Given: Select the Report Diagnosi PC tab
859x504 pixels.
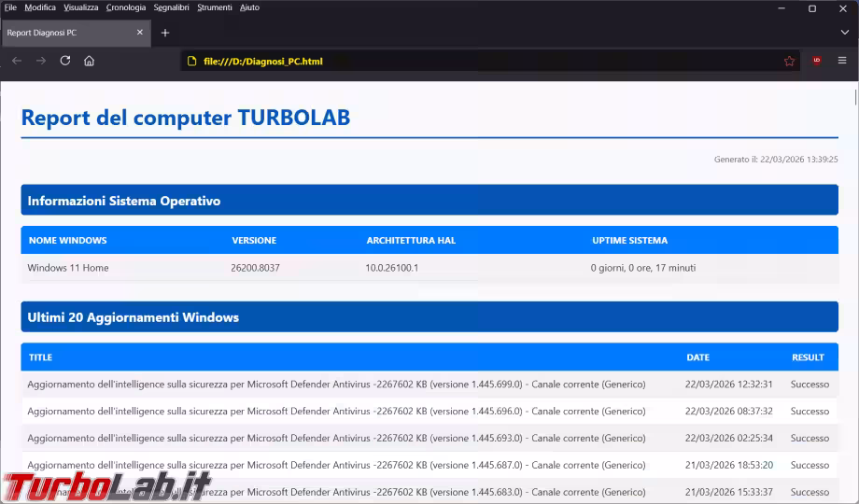Looking at the screenshot, I should pos(65,33).
